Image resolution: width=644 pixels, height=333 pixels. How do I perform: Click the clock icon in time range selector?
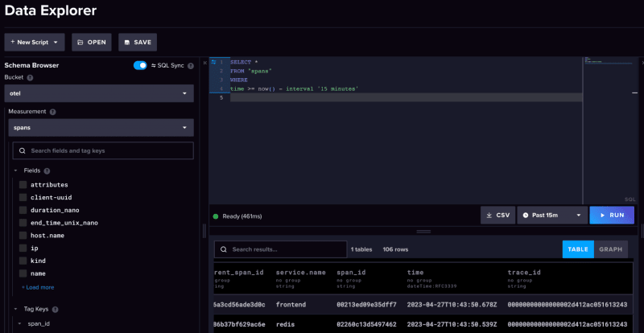526,215
